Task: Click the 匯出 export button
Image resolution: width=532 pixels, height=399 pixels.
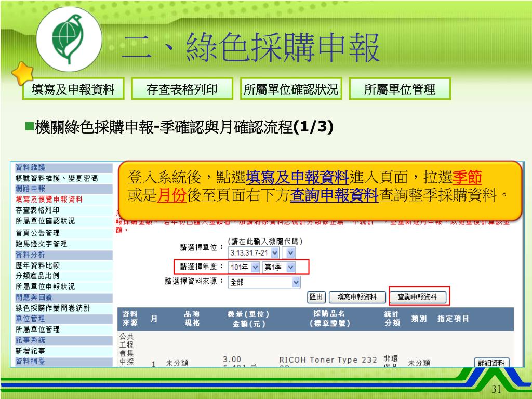Action: [x=316, y=297]
